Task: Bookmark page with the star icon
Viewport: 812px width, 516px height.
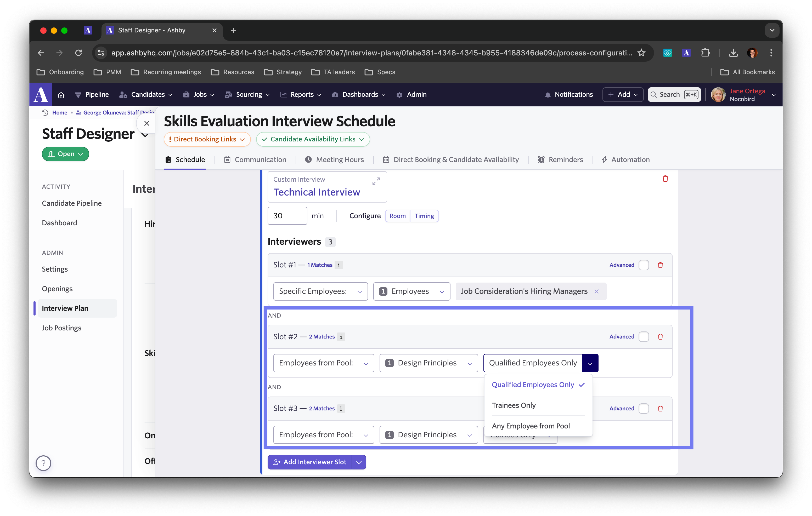Action: click(x=641, y=53)
